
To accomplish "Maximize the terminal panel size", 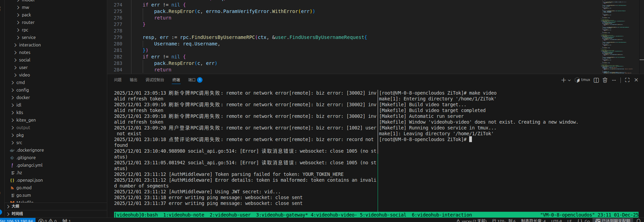I will 627,80.
